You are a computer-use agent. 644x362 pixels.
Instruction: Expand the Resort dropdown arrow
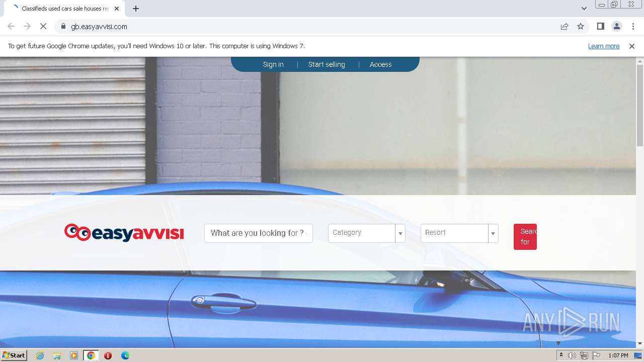[493, 233]
